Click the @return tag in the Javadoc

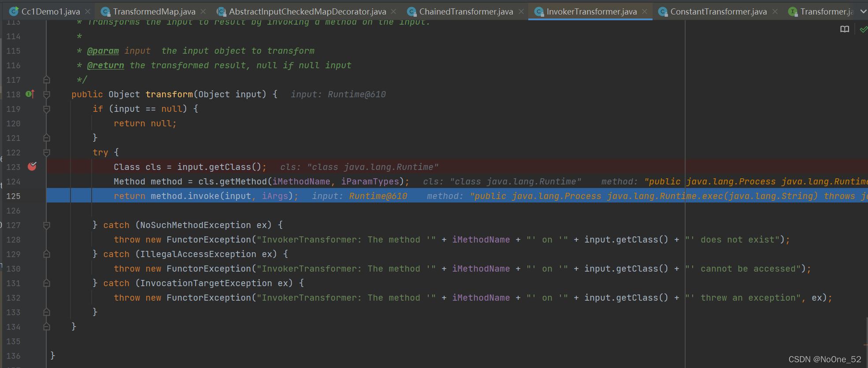pyautogui.click(x=106, y=65)
